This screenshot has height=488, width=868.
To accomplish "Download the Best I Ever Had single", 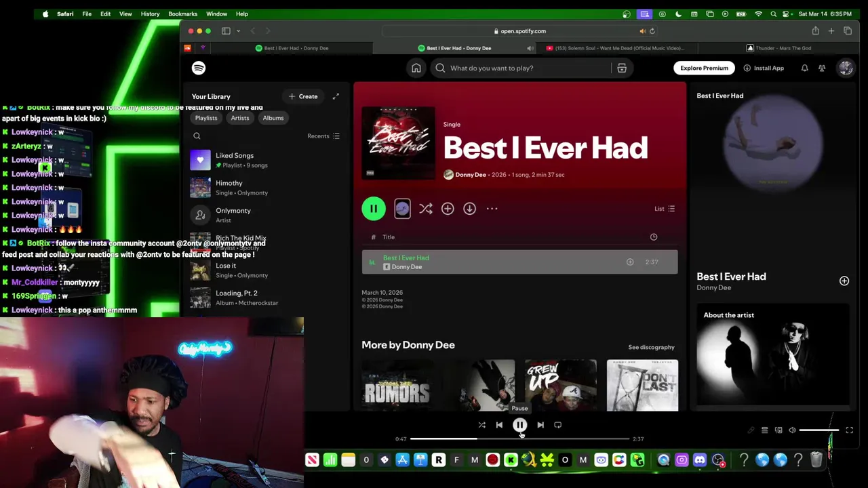I will (x=469, y=209).
